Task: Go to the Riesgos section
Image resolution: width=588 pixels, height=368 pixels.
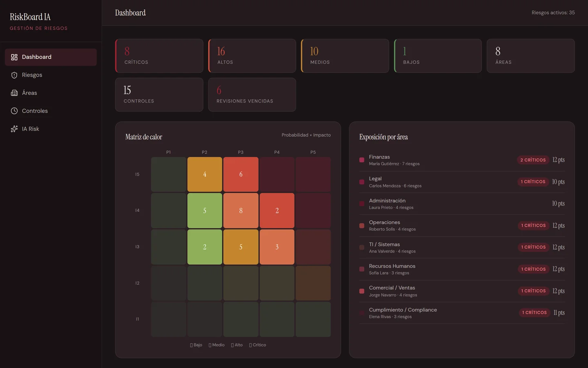Action: (51, 75)
